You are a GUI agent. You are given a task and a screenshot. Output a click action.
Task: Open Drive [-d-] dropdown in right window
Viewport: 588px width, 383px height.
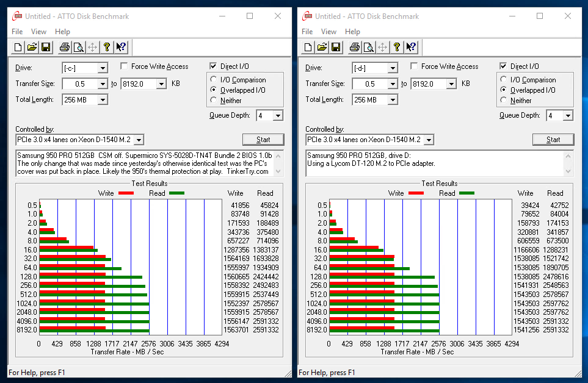click(393, 68)
